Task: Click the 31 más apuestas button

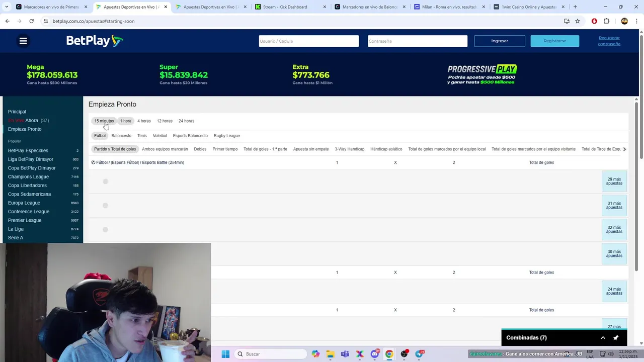Action: pyautogui.click(x=614, y=206)
